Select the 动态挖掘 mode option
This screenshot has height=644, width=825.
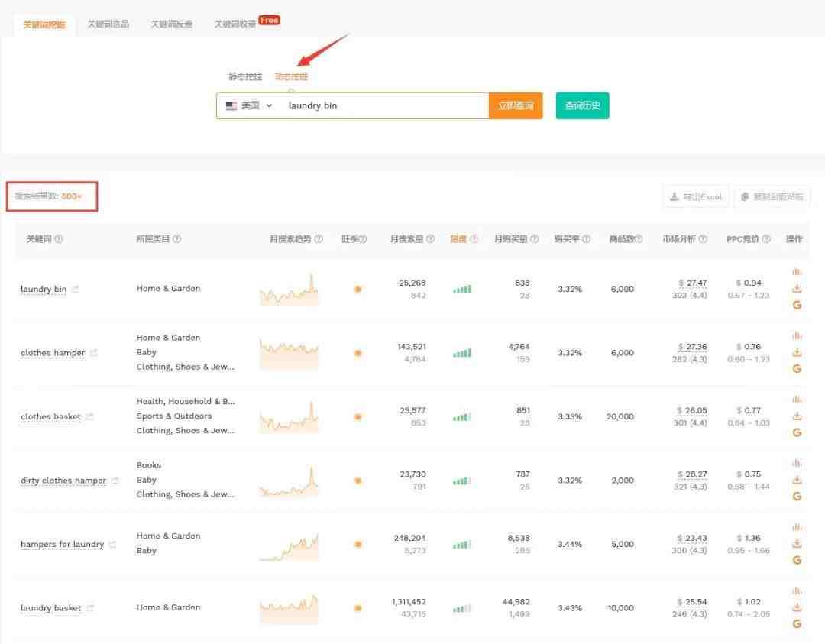click(x=291, y=76)
